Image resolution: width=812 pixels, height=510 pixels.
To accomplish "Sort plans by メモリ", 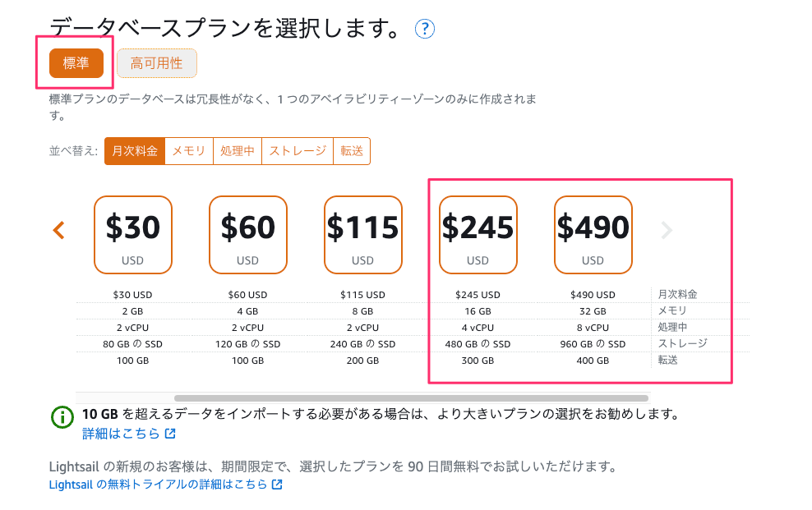I will 188,151.
